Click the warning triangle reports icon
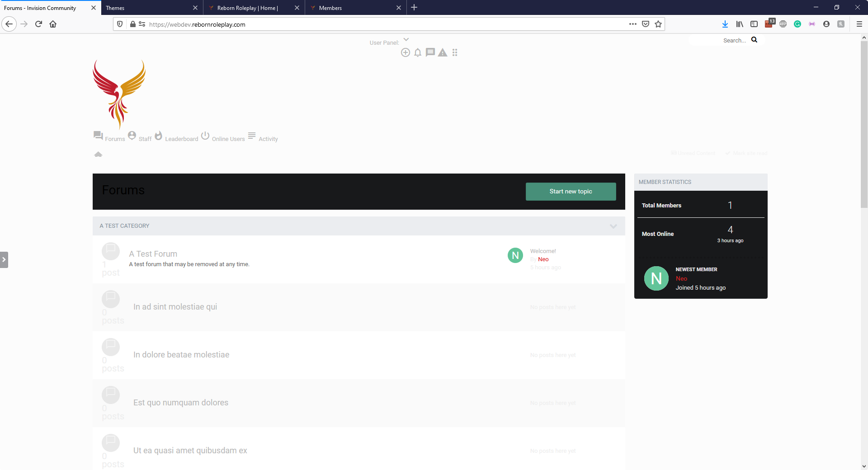This screenshot has height=470, width=868. click(x=443, y=52)
